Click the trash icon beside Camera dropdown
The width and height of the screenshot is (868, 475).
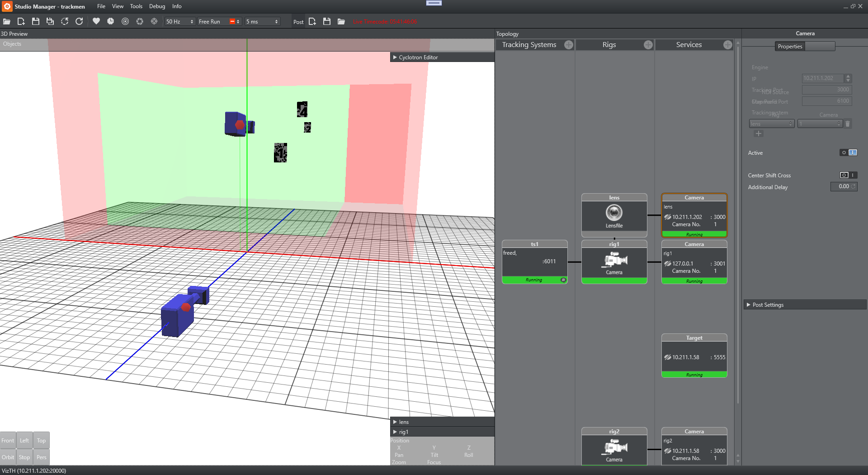(x=848, y=124)
